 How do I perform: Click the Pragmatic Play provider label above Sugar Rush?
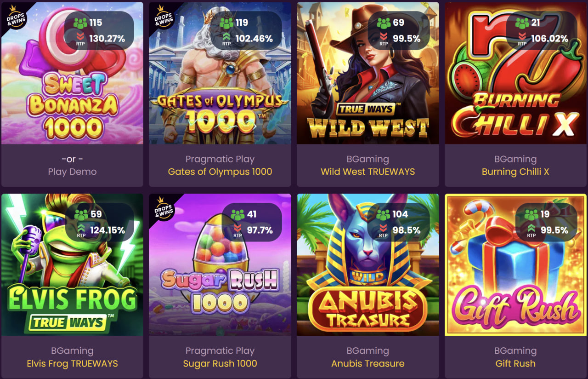pos(220,350)
